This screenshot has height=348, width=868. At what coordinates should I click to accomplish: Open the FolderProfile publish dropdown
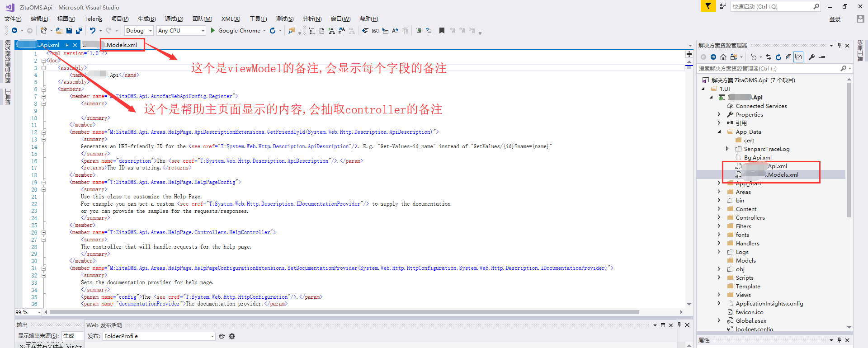[159, 336]
